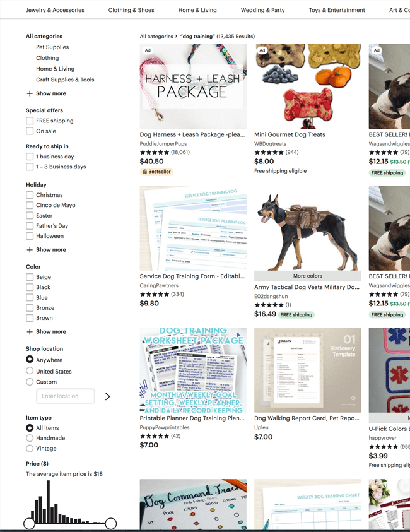Choose the Handmade item type
Image resolution: width=410 pixels, height=532 pixels.
[30, 438]
